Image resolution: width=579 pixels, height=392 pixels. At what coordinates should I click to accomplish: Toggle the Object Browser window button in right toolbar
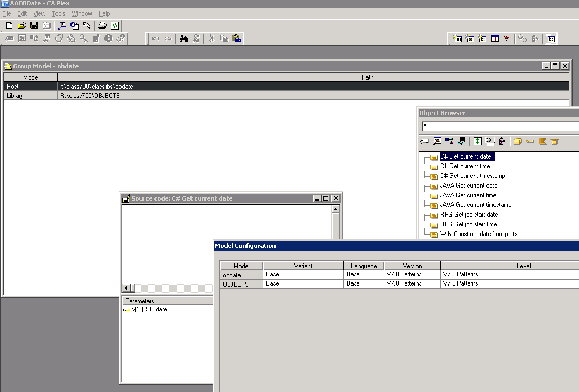click(x=551, y=39)
